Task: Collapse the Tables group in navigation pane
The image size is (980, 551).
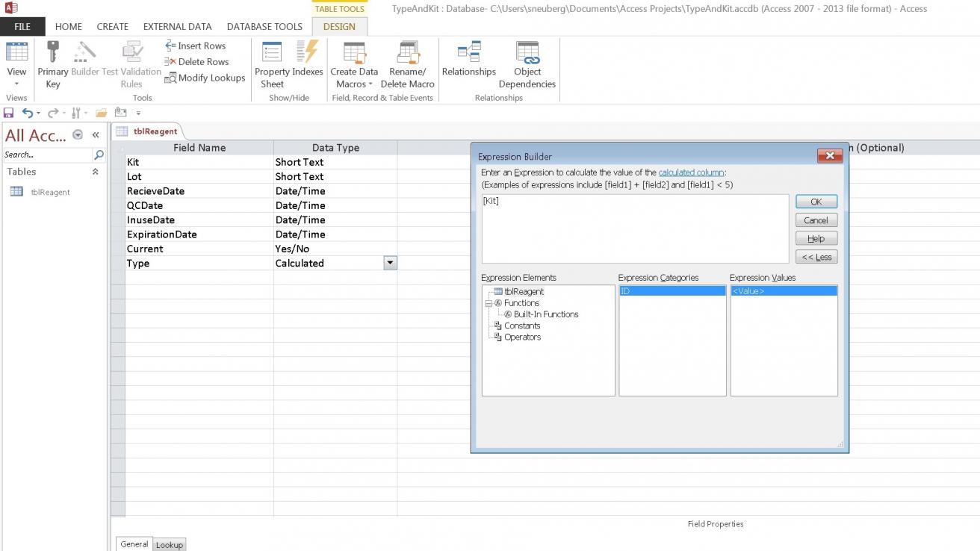Action: (x=95, y=172)
